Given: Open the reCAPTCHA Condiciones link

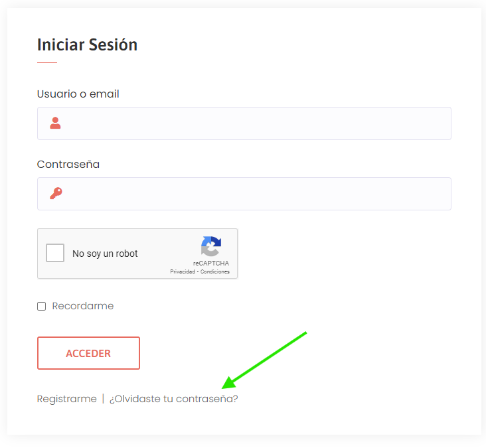Looking at the screenshot, I should coord(215,271).
